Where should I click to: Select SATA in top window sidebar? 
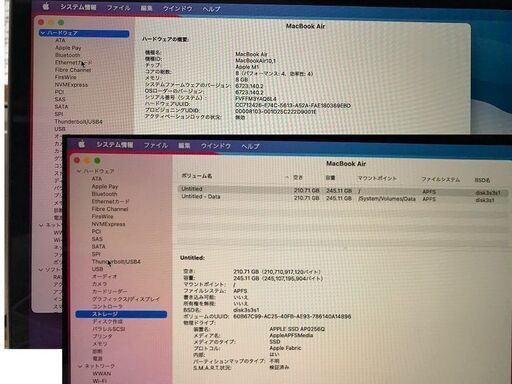point(61,107)
